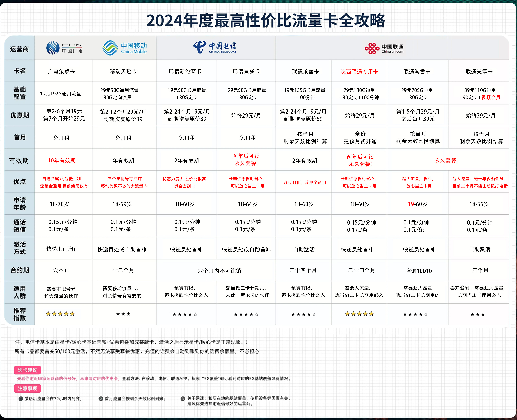Screen dimensions: 517x420
Task: Click the red card name 陕西联通专用卡
Action: pos(359,72)
